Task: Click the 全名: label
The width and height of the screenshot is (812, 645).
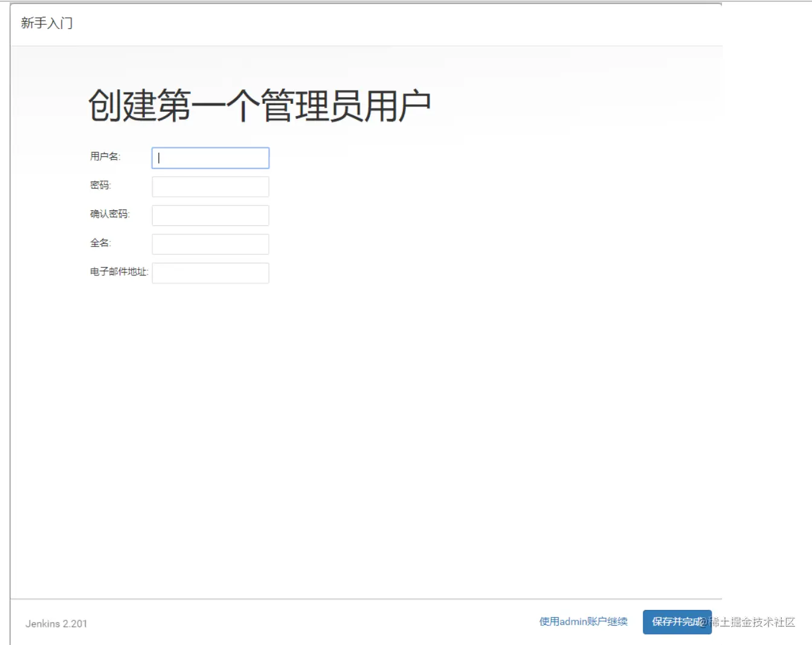Action: (x=100, y=243)
